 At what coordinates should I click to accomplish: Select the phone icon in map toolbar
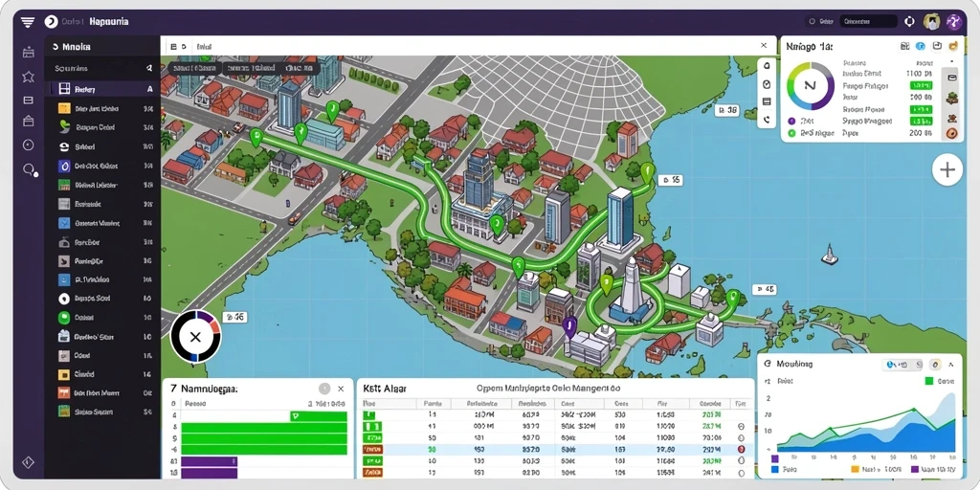tap(767, 119)
